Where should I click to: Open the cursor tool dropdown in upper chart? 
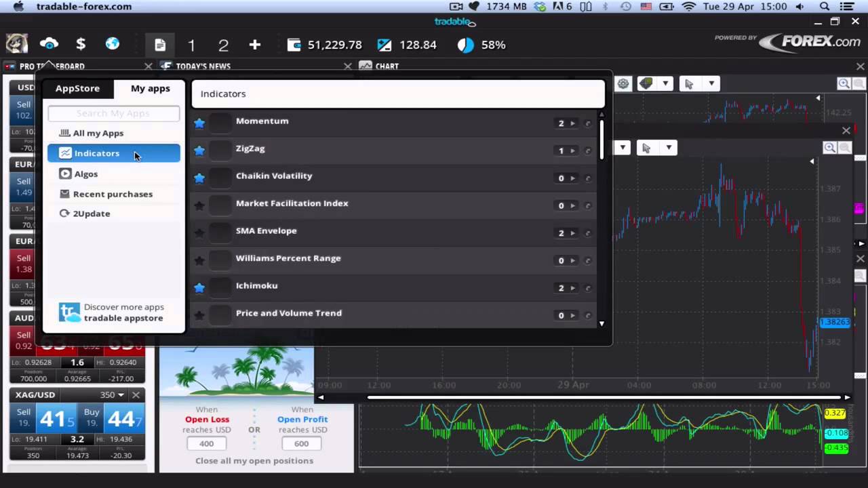(711, 83)
